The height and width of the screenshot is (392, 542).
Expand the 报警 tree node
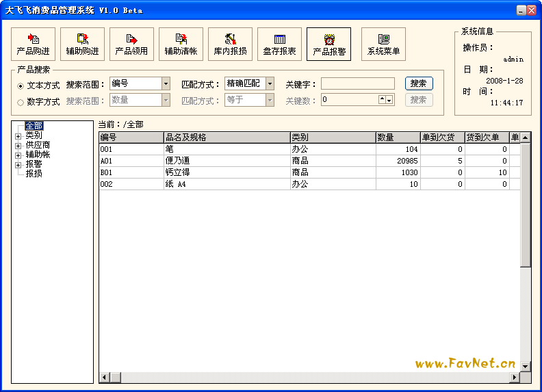pos(18,166)
